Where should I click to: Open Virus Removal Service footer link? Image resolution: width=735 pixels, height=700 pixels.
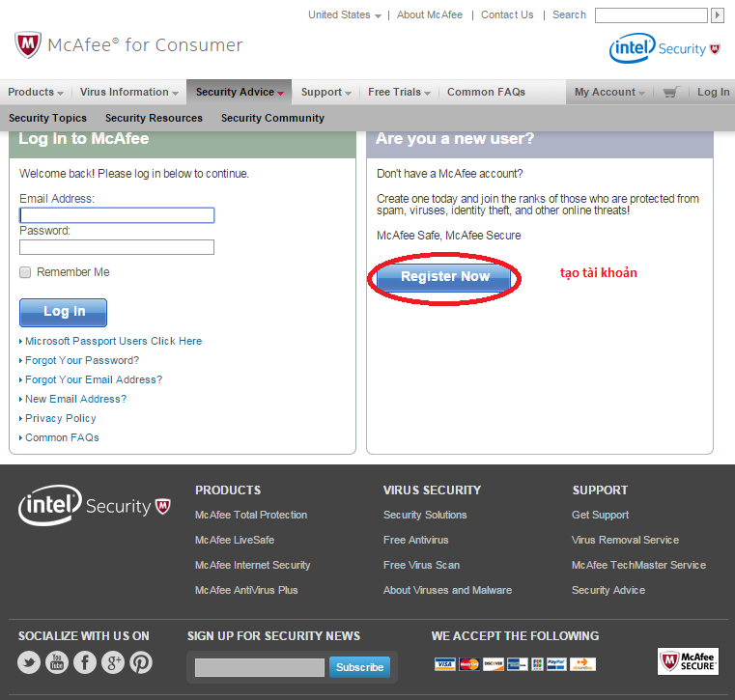625,541
